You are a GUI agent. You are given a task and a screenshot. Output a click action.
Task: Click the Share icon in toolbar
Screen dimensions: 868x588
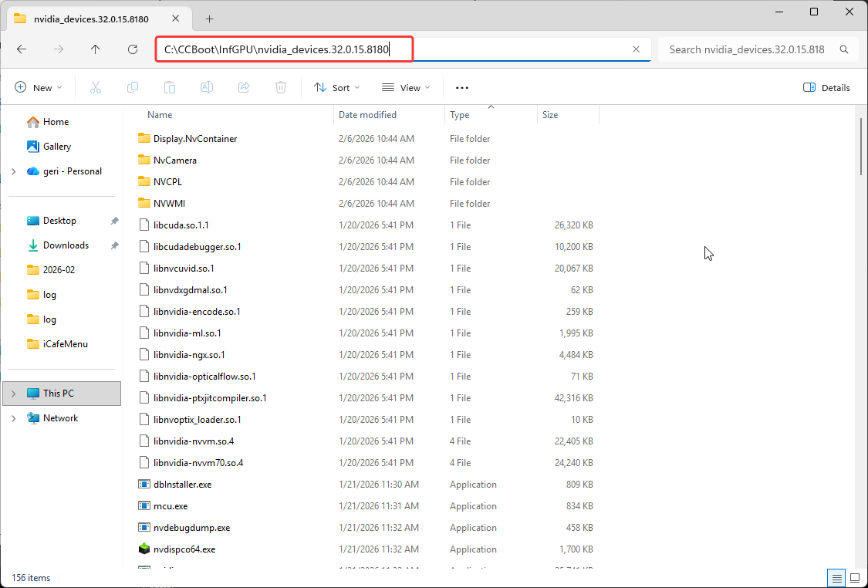(x=244, y=88)
